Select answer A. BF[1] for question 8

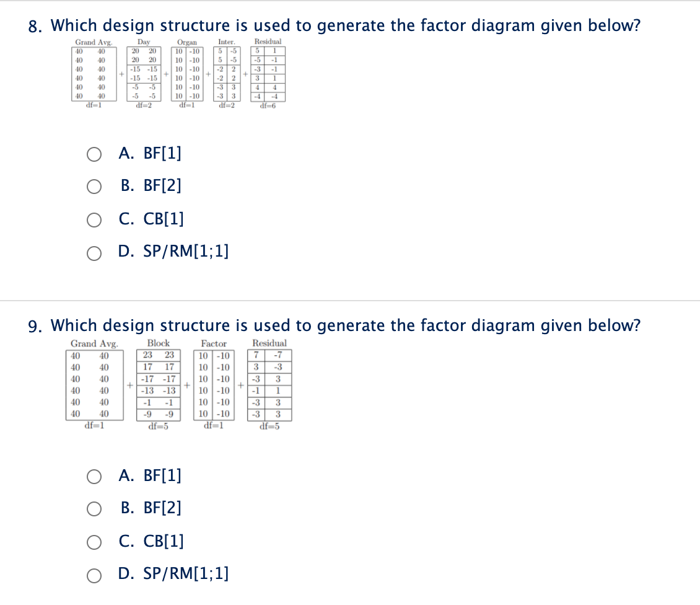click(x=94, y=154)
